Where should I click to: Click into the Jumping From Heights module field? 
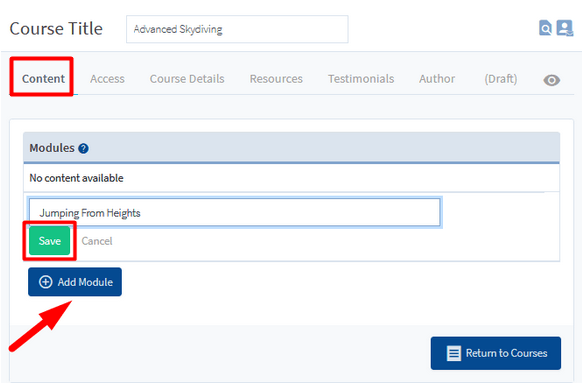click(x=235, y=212)
